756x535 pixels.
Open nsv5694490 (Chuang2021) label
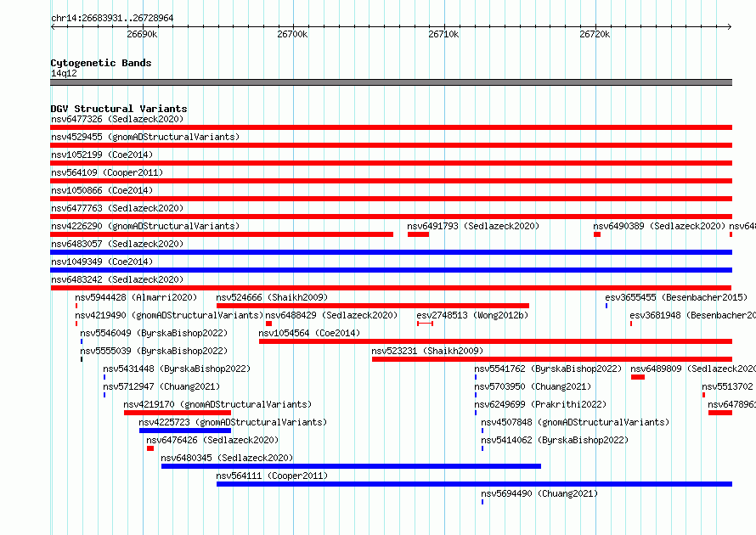point(539,493)
